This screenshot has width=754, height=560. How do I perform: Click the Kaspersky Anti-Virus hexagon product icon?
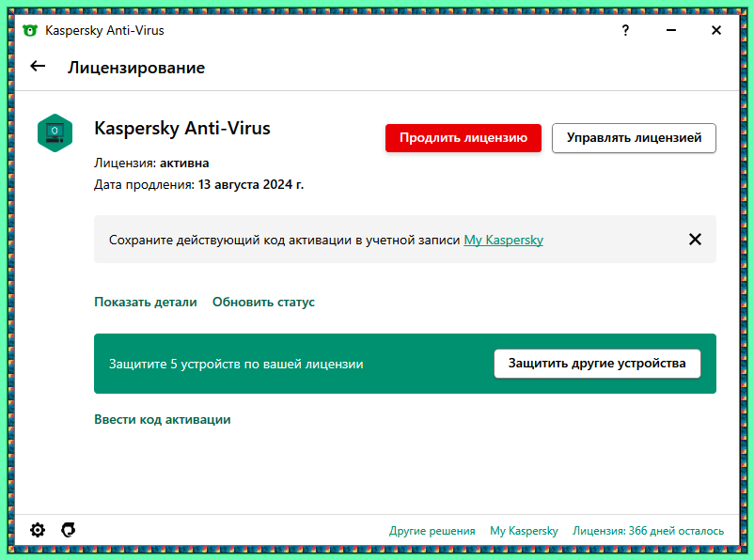(55, 133)
